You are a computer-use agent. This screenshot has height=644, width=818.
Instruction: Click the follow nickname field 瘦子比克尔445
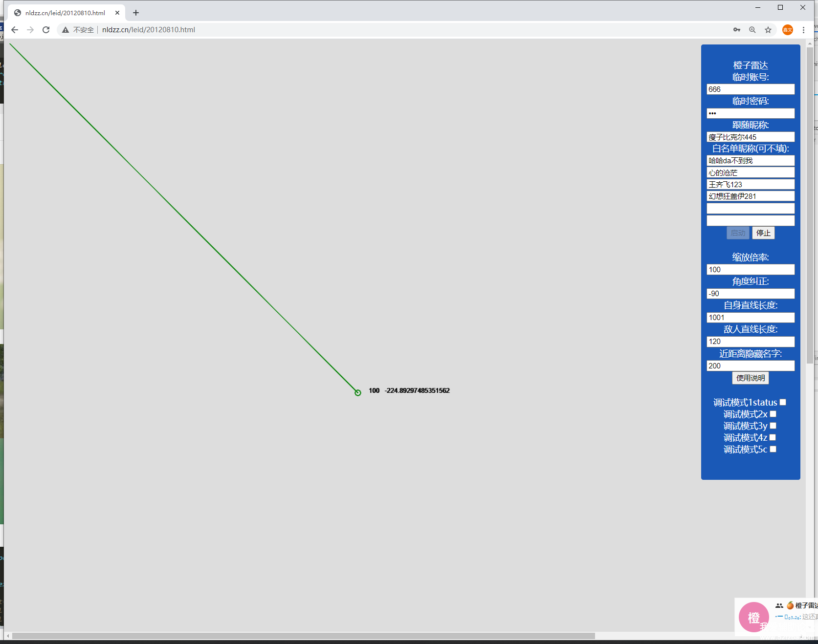pos(751,137)
